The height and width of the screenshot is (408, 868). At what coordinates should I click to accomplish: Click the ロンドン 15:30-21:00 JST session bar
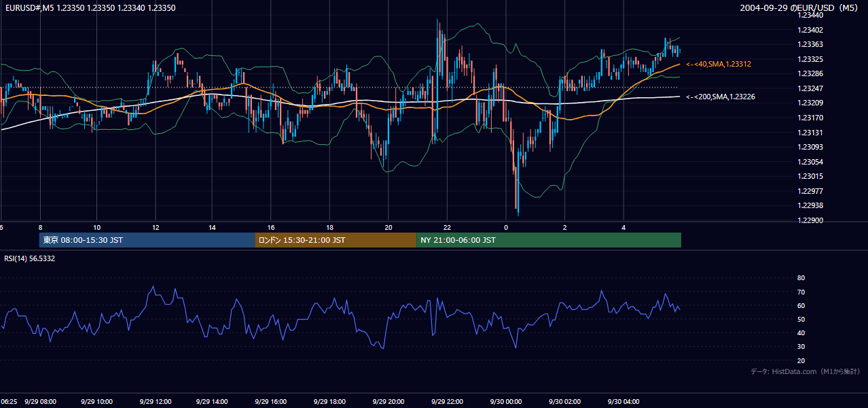coord(336,240)
